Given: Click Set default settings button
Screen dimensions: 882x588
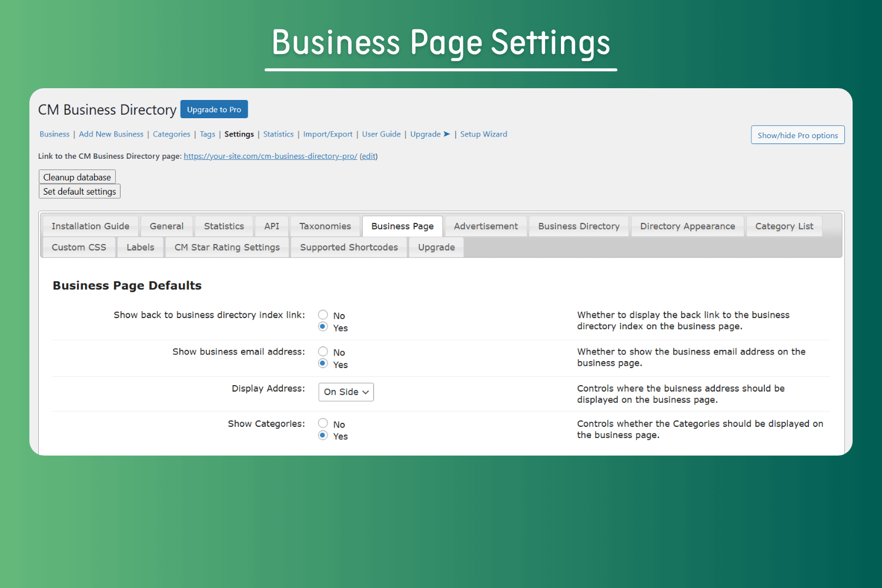Looking at the screenshot, I should [79, 191].
